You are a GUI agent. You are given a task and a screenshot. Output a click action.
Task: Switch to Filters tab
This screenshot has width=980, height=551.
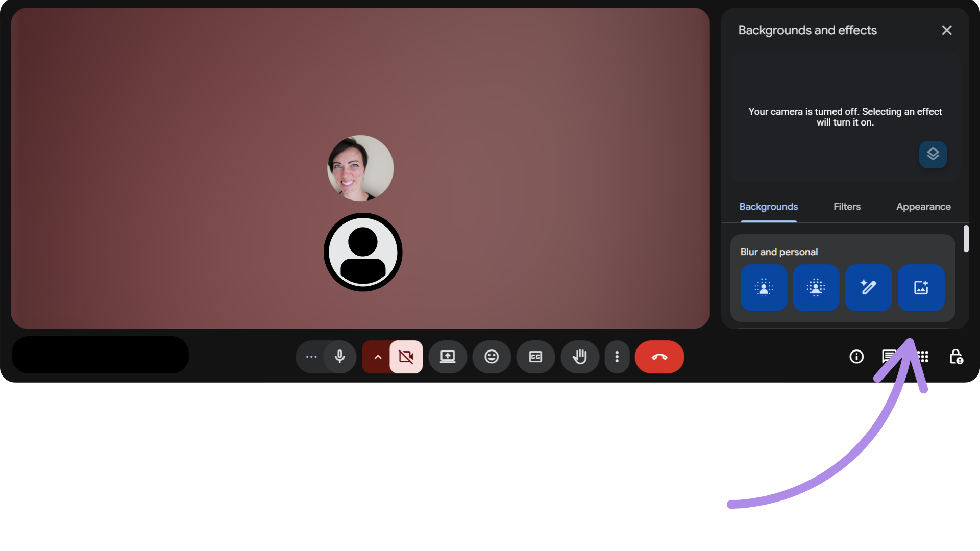tap(847, 207)
